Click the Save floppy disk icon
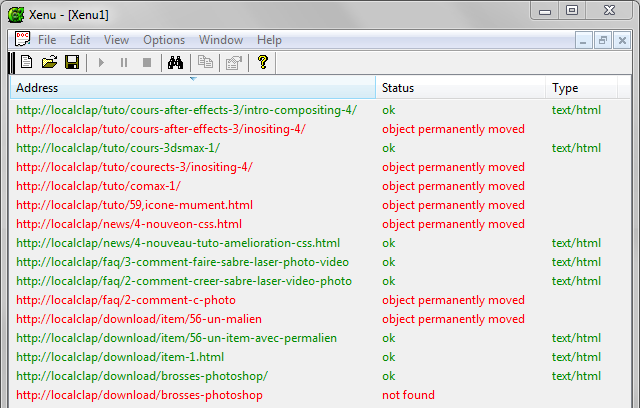Screen dimensions: 640x408 pyautogui.click(x=72, y=62)
